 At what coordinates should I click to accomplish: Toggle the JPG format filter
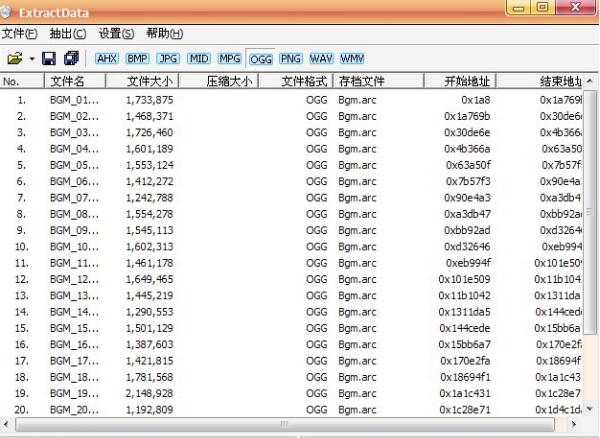[x=168, y=59]
